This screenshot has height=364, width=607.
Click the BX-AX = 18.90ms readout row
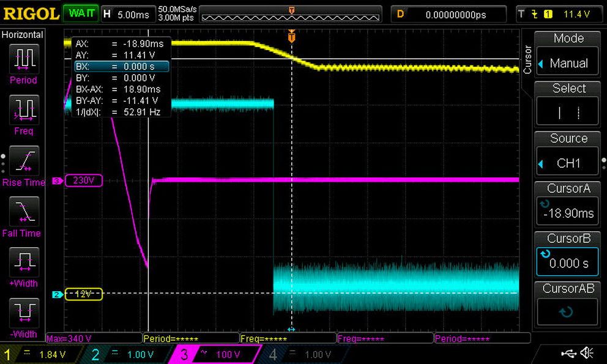(x=122, y=89)
